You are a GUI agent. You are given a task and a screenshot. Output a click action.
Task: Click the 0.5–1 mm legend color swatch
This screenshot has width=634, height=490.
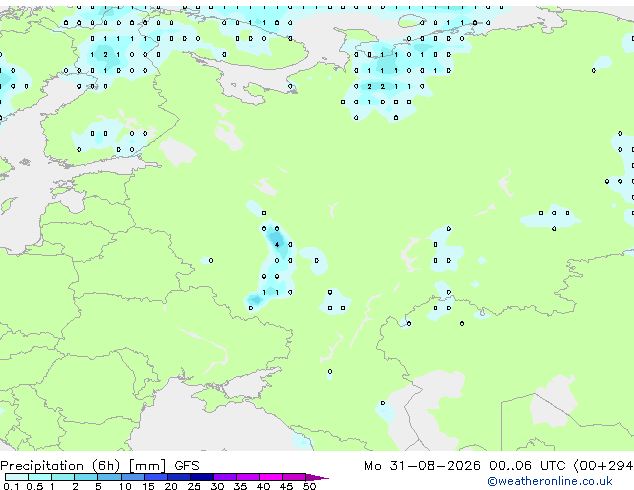[40, 477]
